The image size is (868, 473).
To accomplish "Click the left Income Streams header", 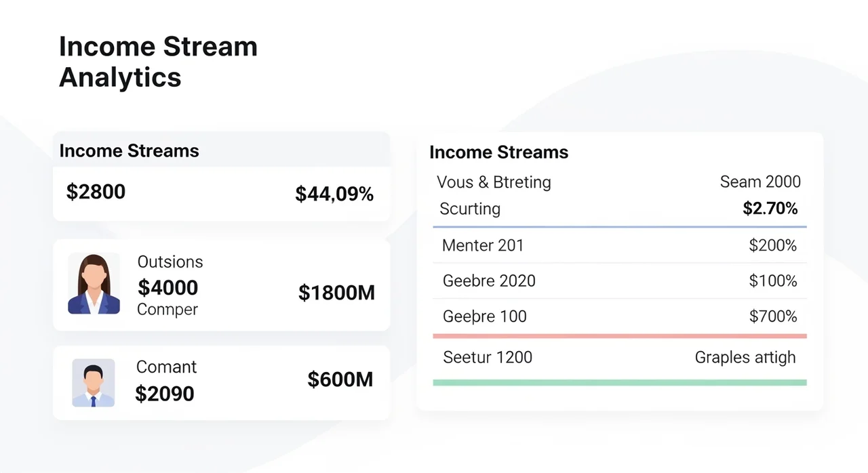I will [130, 150].
